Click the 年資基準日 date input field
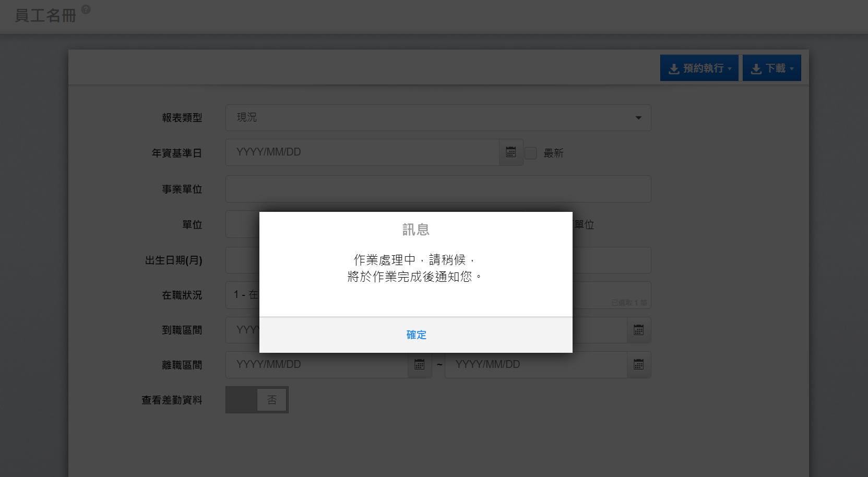Screen dimensions: 868x477 click(x=362, y=152)
